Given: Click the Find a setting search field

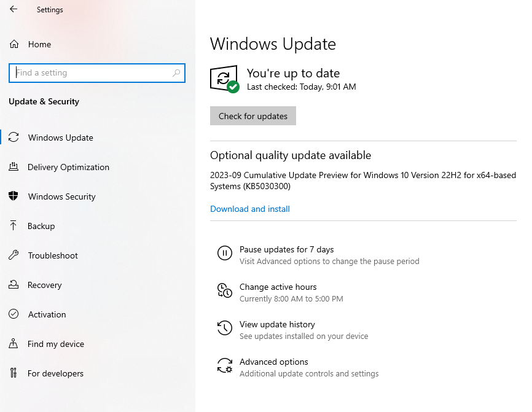Looking at the screenshot, I should coord(97,73).
